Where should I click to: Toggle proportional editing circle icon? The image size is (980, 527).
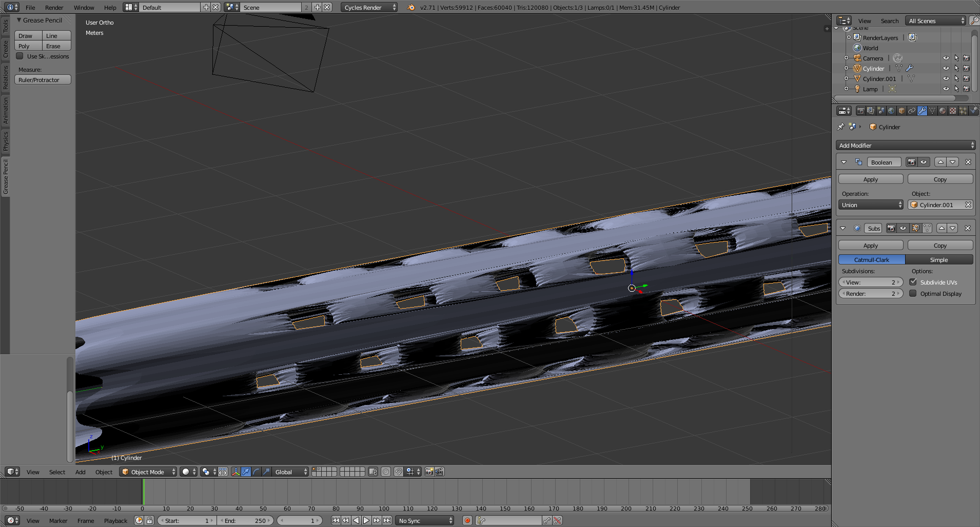[386, 472]
